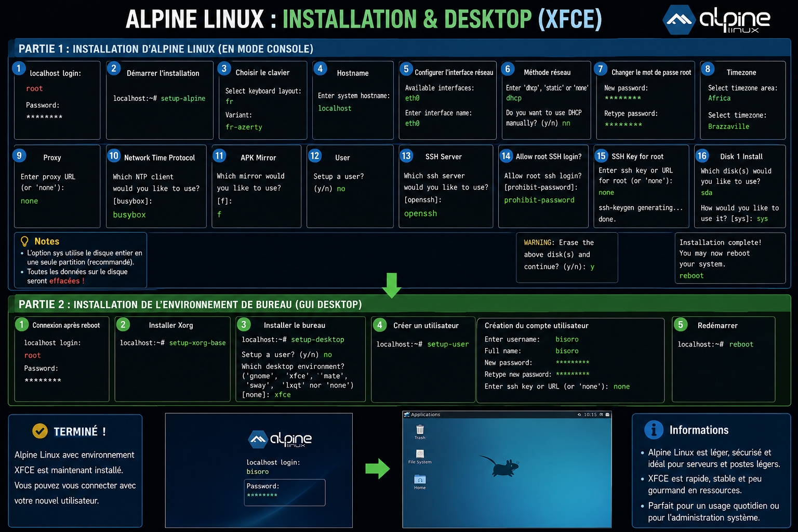Click the 'busybox' NTP client answer
This screenshot has width=798, height=532.
coord(129,215)
